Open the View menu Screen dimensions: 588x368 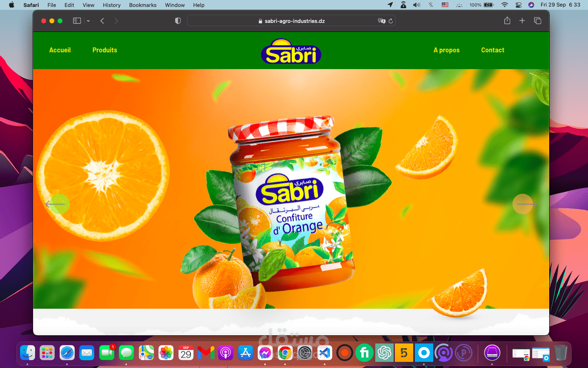pos(88,5)
